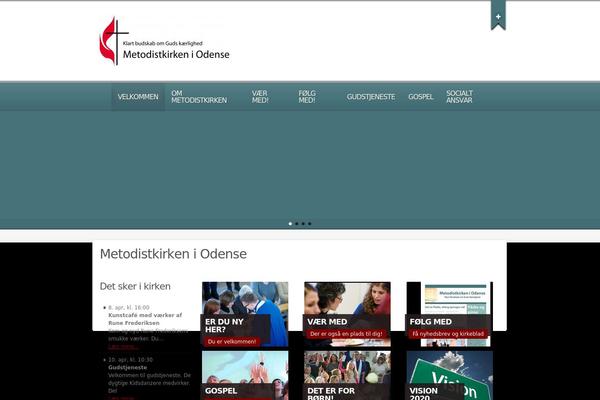The height and width of the screenshot is (400, 600).
Task: Open the Følg med image tile
Action: [x=450, y=314]
